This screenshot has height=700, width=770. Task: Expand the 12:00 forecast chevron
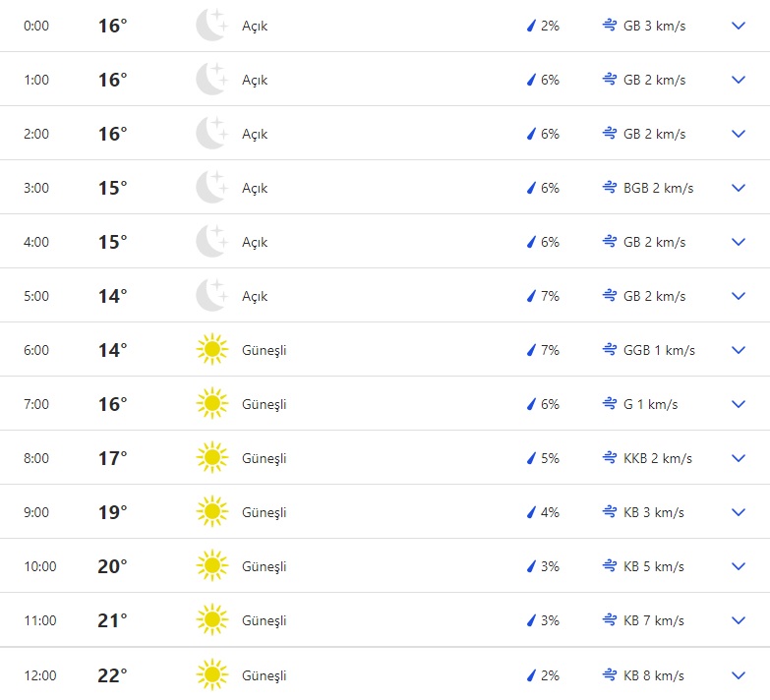click(x=739, y=675)
